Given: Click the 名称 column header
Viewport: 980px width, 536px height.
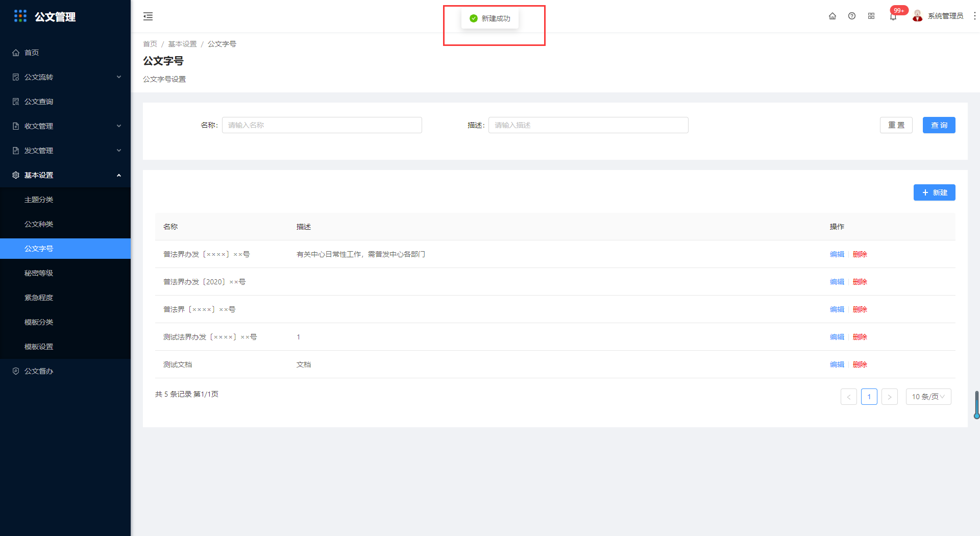Looking at the screenshot, I should tap(170, 227).
